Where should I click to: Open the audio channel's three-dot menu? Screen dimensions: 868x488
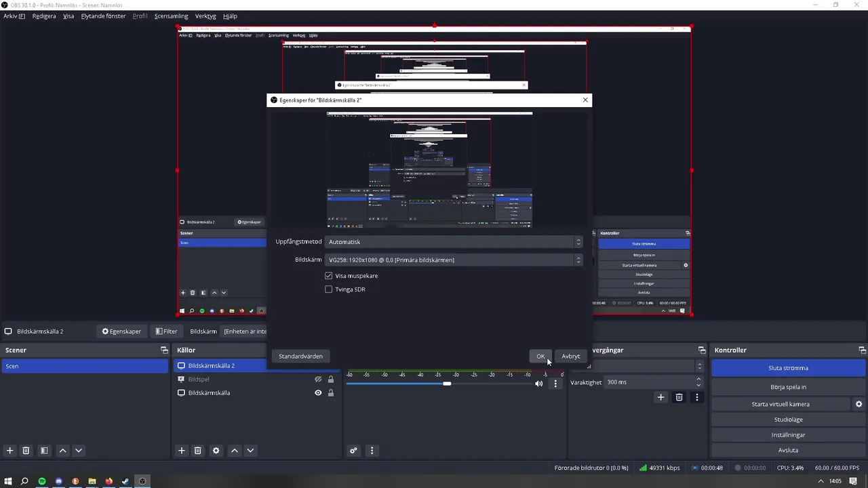555,384
